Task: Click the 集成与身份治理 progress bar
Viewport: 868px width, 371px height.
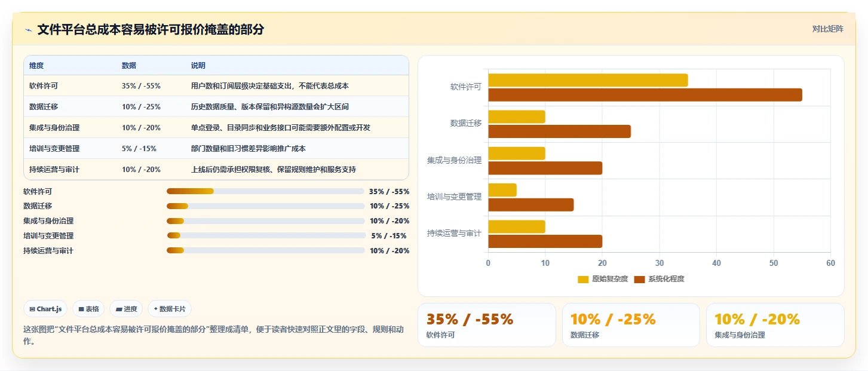Action: (x=265, y=221)
